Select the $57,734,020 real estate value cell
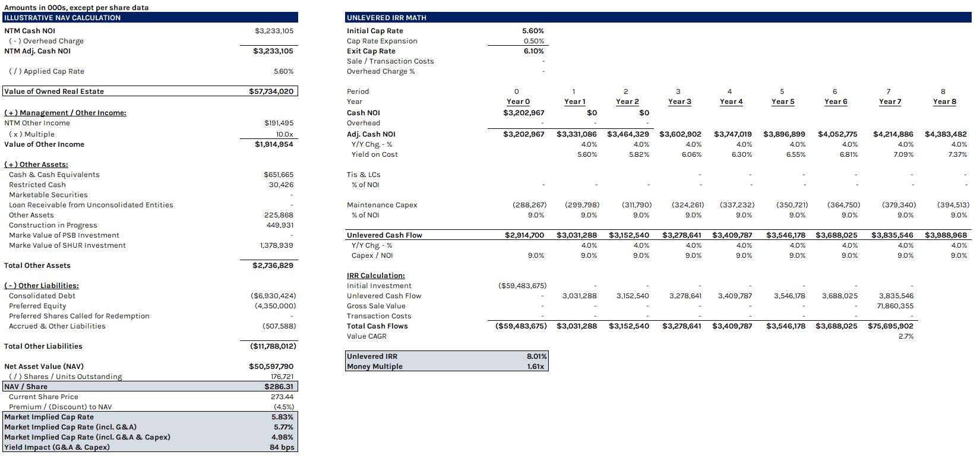This screenshot has width=980, height=458. (271, 91)
